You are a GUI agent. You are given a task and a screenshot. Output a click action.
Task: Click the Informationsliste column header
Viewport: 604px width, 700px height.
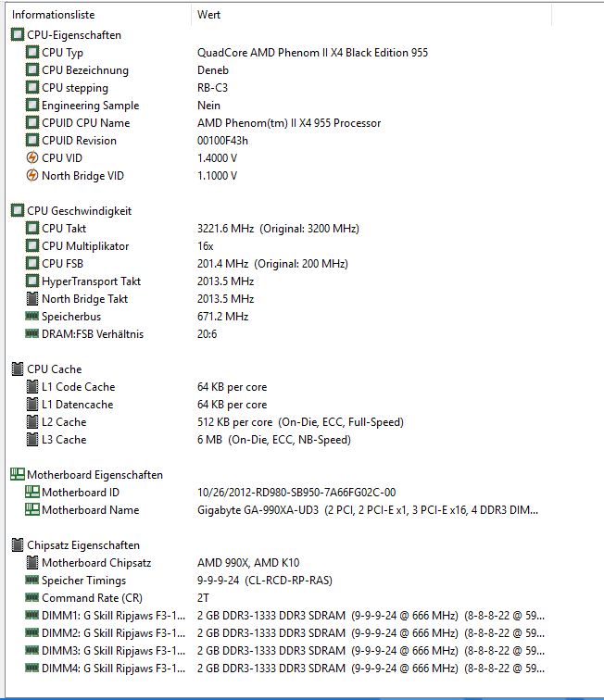tap(53, 15)
